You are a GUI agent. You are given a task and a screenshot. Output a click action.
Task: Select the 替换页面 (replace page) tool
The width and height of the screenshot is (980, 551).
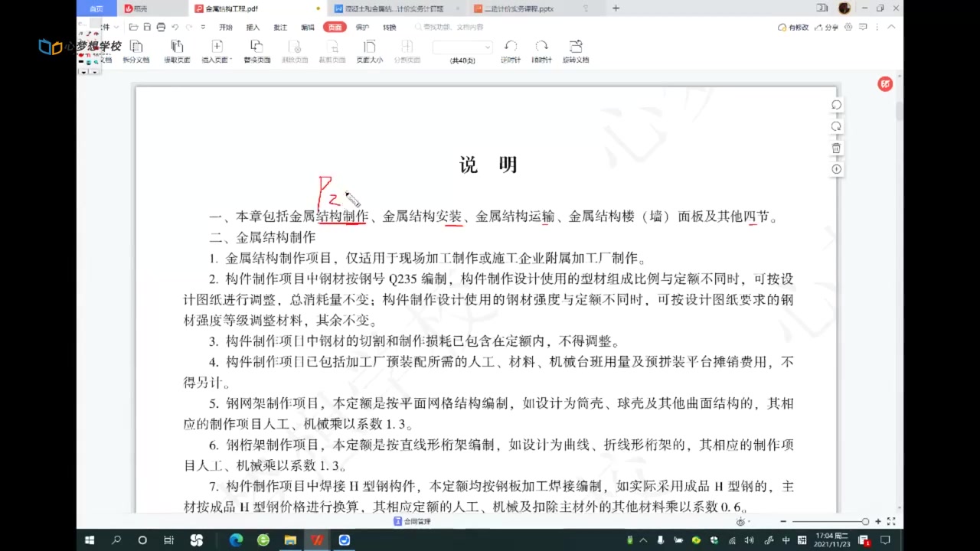pos(256,54)
